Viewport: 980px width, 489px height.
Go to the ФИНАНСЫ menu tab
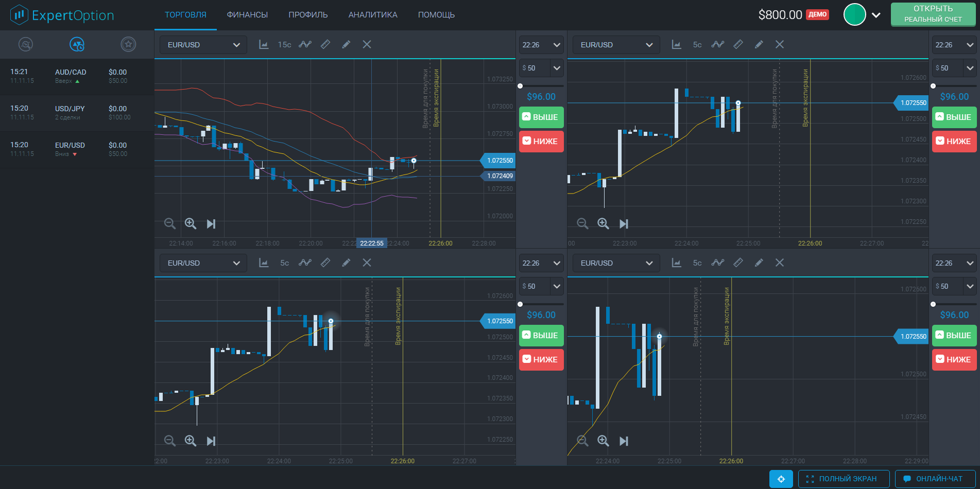point(247,15)
